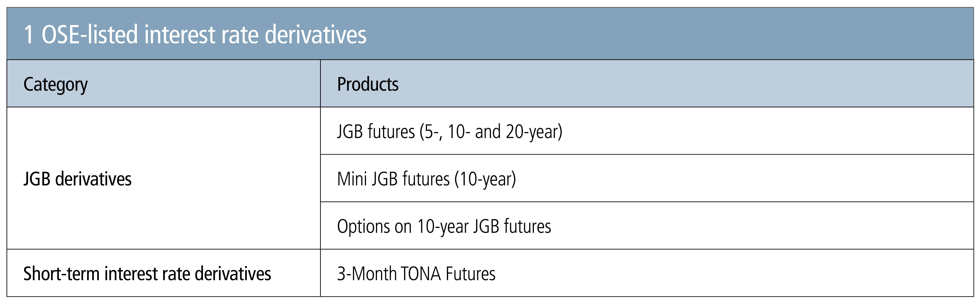
Task: Click the word "OSE-listed" in the title
Action: coord(89,35)
